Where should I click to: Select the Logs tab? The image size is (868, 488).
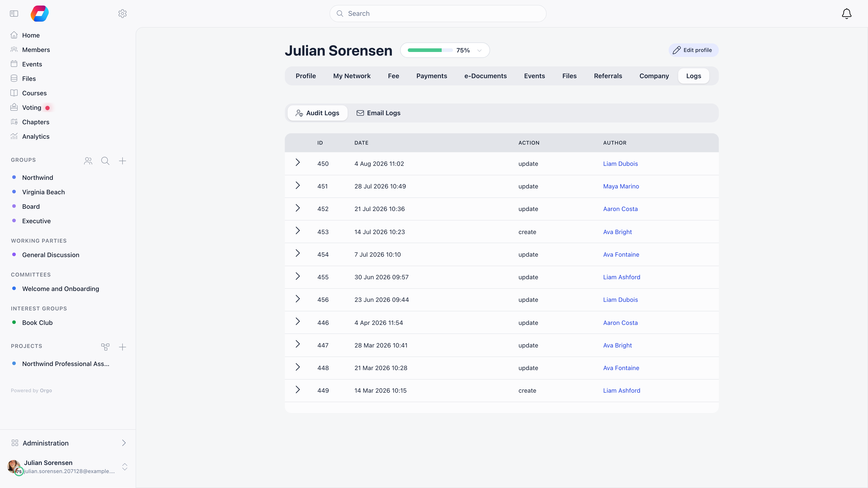(693, 76)
